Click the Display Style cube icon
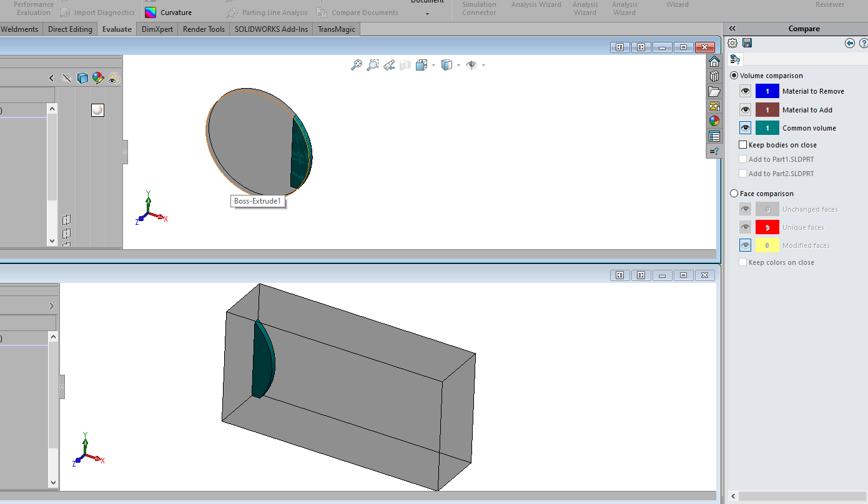 [446, 65]
